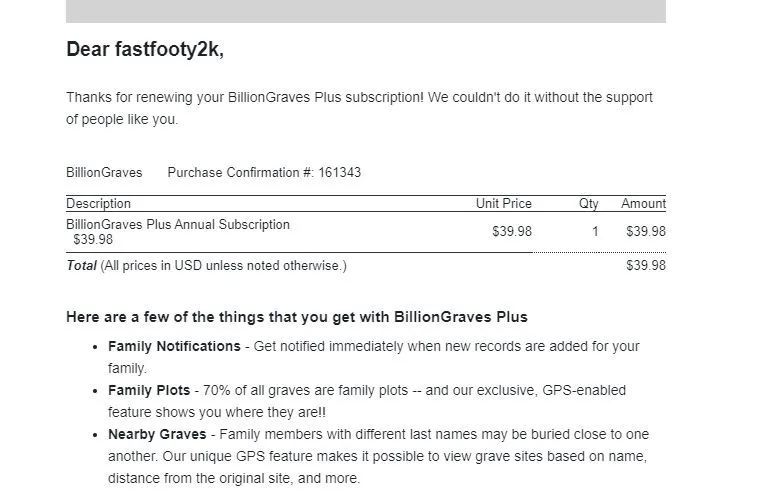Click the 'Qty' column header
The image size is (762, 493).
tap(589, 204)
